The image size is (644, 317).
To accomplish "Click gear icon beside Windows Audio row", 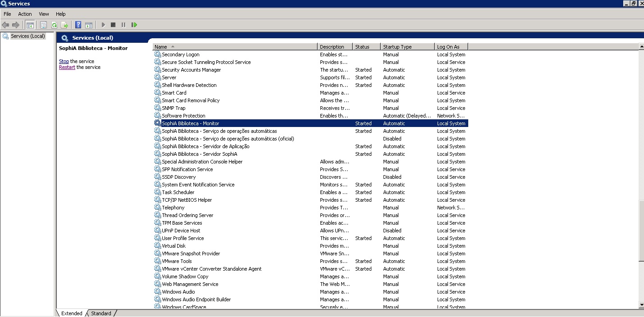I will click(157, 292).
